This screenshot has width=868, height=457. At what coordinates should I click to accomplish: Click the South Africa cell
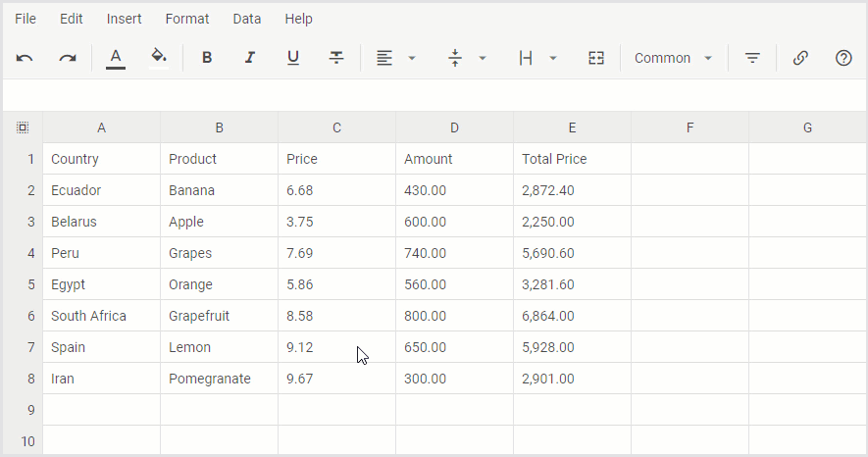102,316
